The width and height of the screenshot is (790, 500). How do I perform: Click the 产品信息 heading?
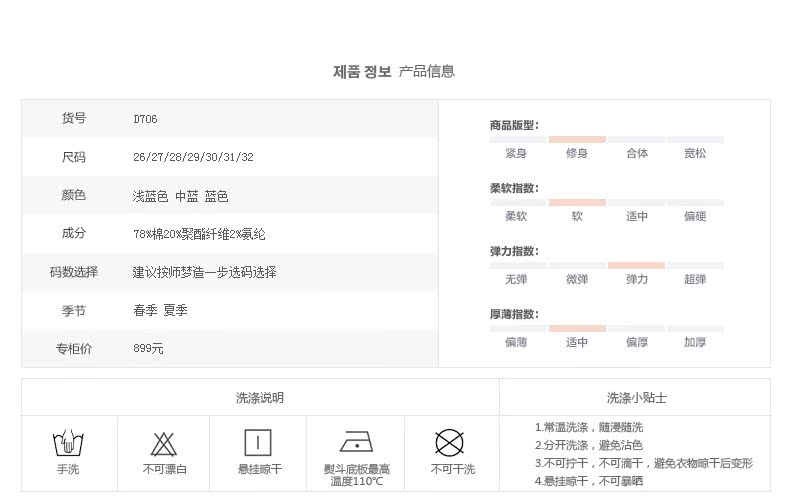[427, 71]
